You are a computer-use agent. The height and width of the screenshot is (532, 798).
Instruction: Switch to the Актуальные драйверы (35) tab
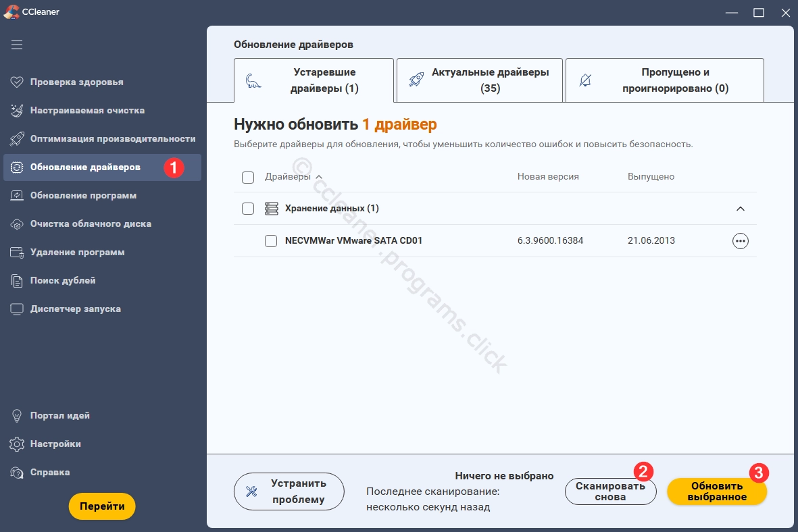pyautogui.click(x=479, y=80)
